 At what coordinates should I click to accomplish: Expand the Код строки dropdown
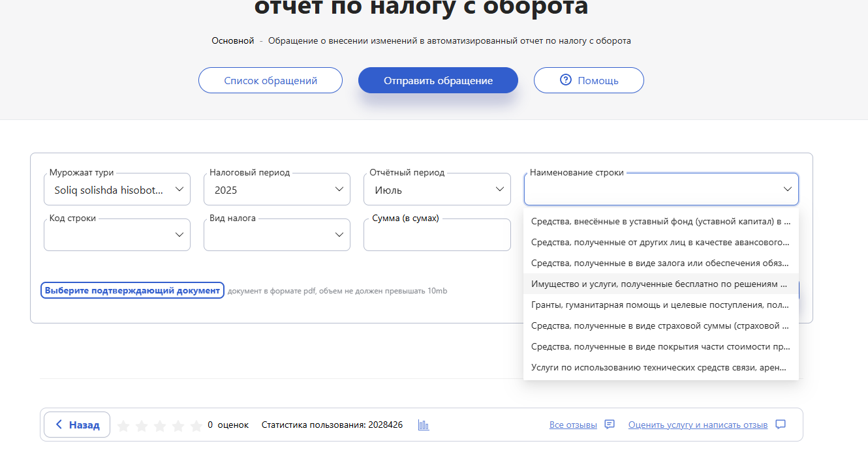click(x=117, y=235)
